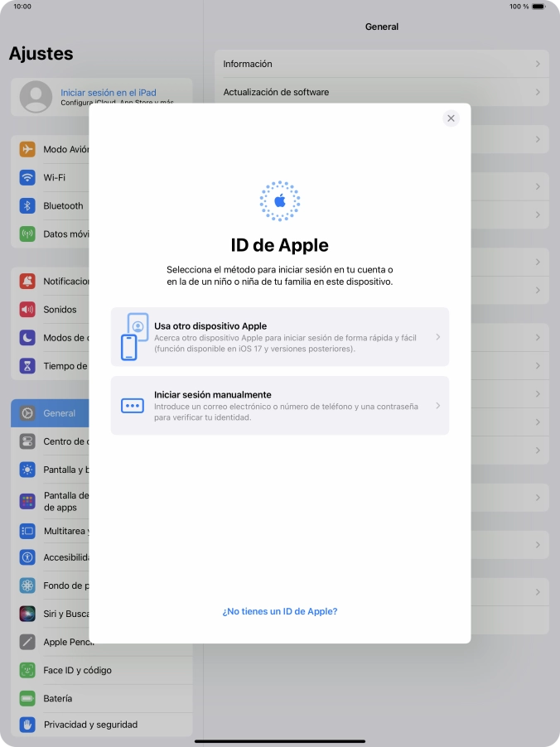Expand the Actualización de software chevron
This screenshot has width=560, height=747.
(538, 92)
